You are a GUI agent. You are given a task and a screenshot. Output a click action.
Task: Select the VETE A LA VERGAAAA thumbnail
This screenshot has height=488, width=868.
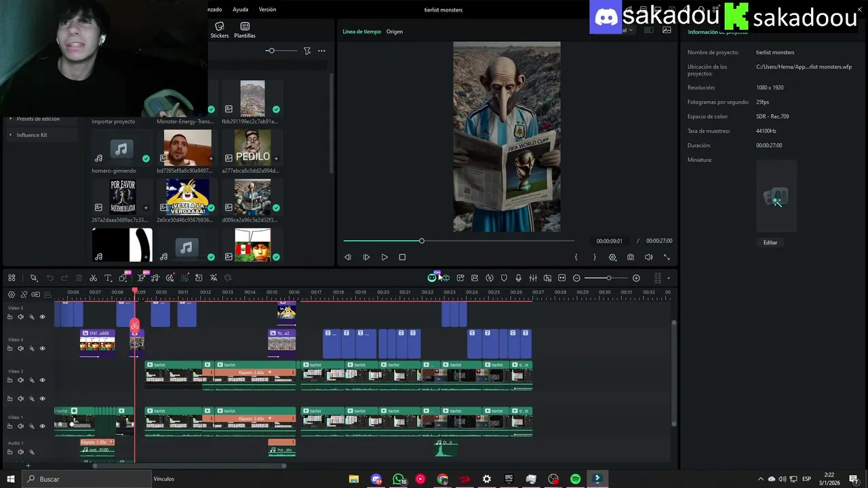coord(187,197)
